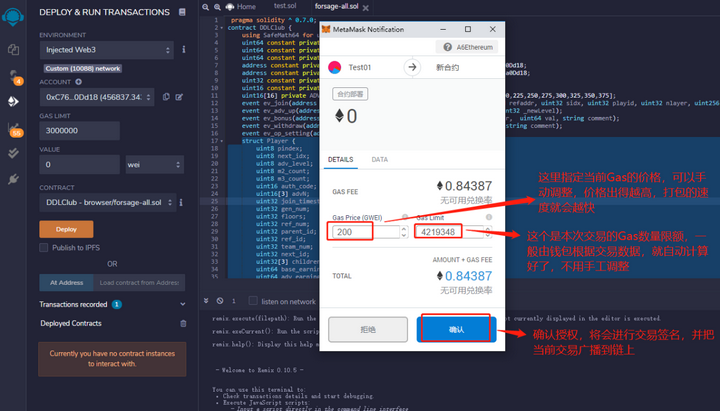Image resolution: width=720 pixels, height=411 pixels.
Task: Collapse struct Player fold arrow line 17
Action: pos(222,141)
